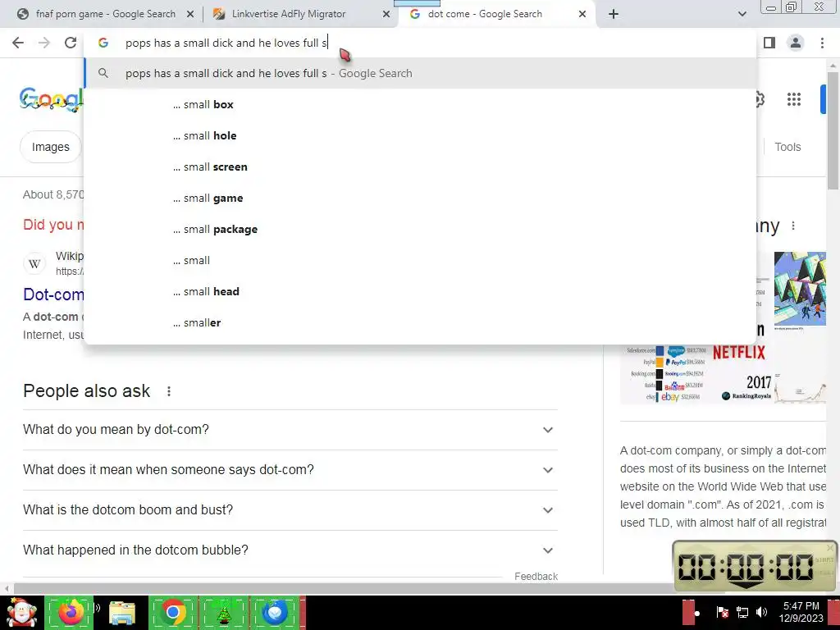840x630 pixels.
Task: Pick the '... small game' suggestion
Action: [420, 198]
